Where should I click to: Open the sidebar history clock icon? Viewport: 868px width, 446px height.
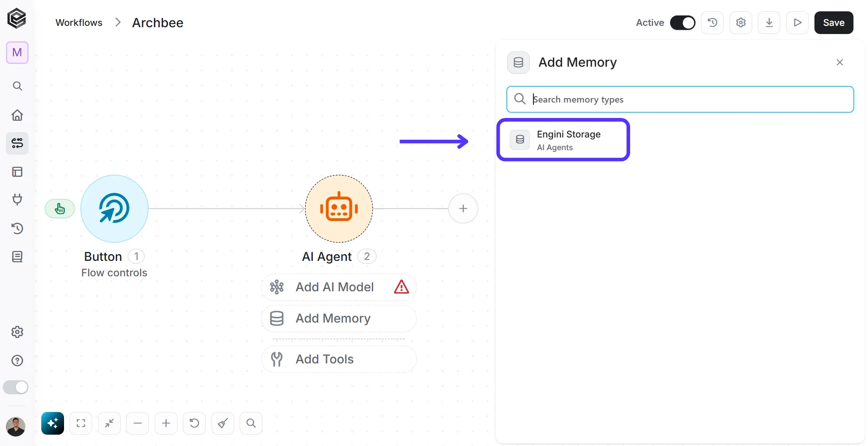[17, 228]
